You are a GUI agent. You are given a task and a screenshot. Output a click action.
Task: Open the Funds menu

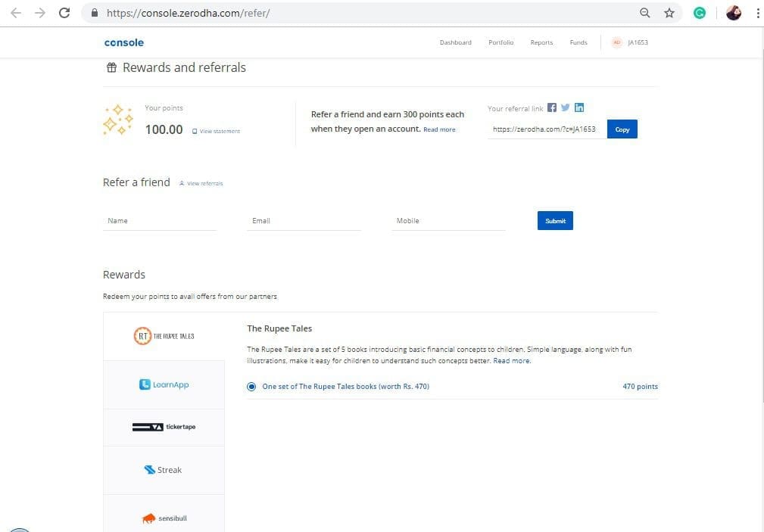click(x=578, y=42)
